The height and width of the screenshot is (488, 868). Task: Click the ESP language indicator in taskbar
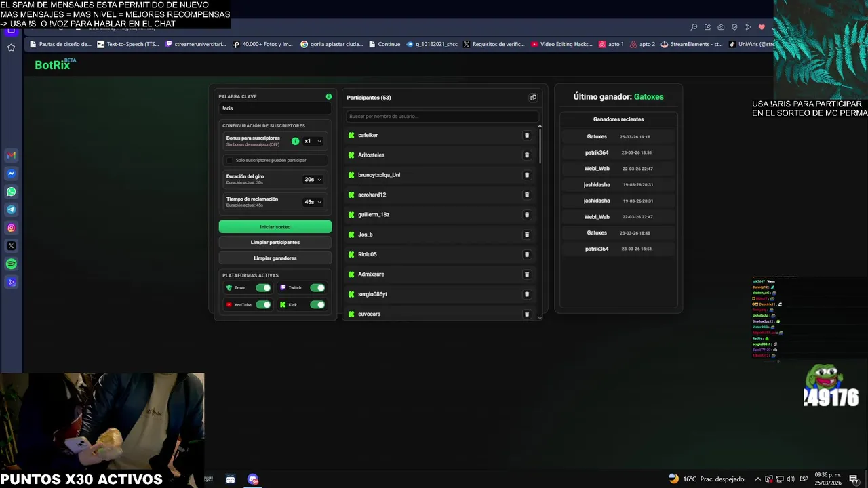[x=804, y=479]
